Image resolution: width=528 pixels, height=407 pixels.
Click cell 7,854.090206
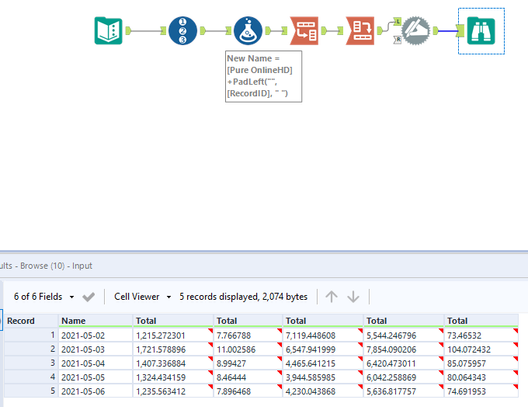click(404, 349)
